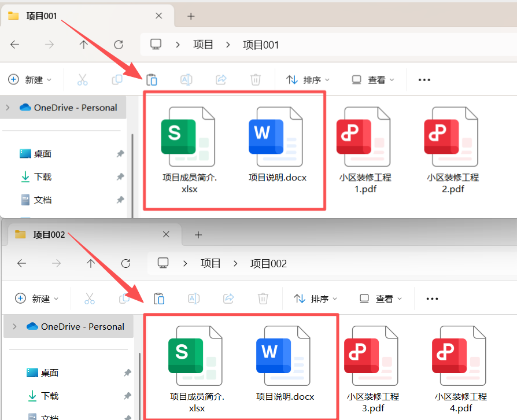Click the This PC monitor icon in 项目002 address bar
This screenshot has width=517, height=420.
(x=163, y=263)
